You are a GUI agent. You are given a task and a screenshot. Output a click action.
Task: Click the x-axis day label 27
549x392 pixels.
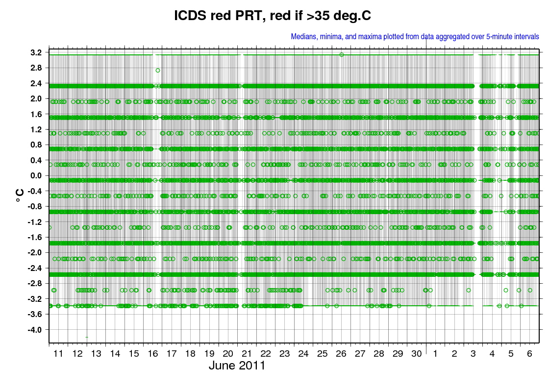pos(360,354)
